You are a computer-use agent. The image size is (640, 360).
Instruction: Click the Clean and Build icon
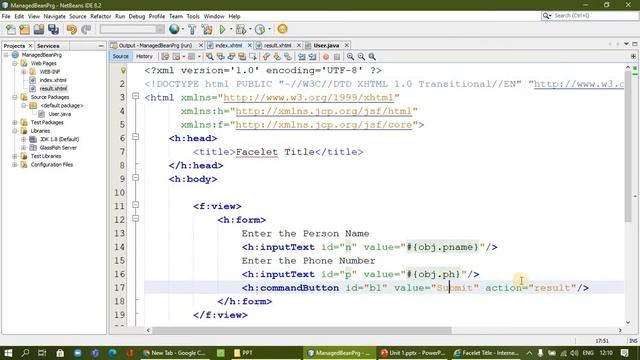pos(207,29)
